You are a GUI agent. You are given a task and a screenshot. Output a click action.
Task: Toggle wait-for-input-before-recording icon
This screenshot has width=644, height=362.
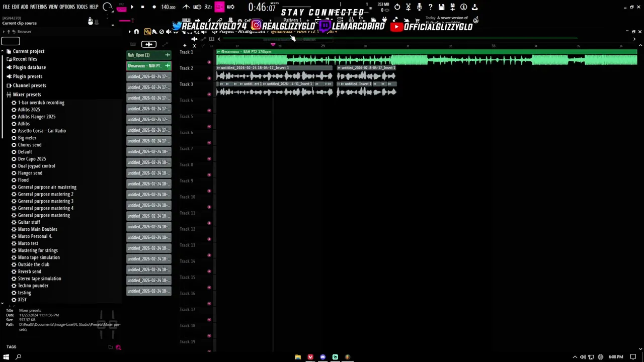pos(197,7)
